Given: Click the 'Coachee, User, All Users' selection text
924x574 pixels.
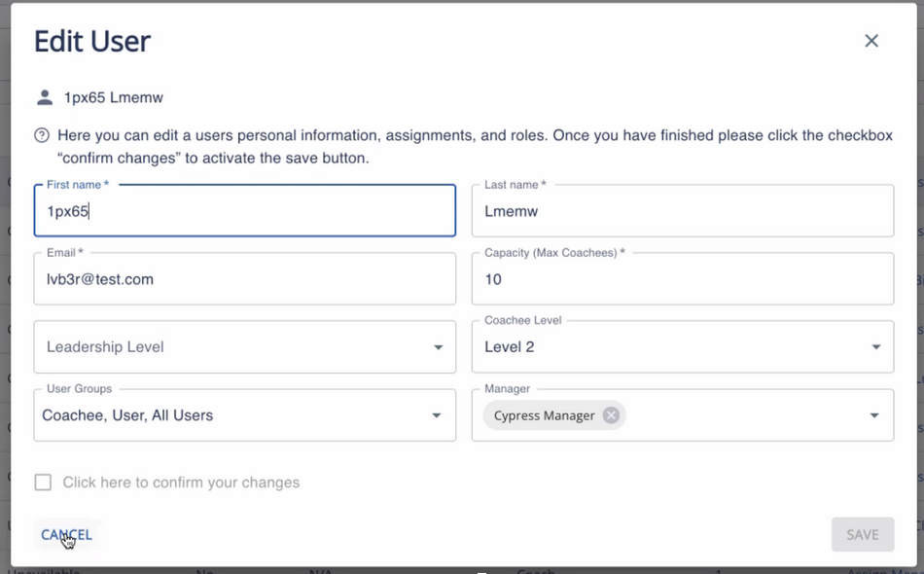Looking at the screenshot, I should (127, 415).
